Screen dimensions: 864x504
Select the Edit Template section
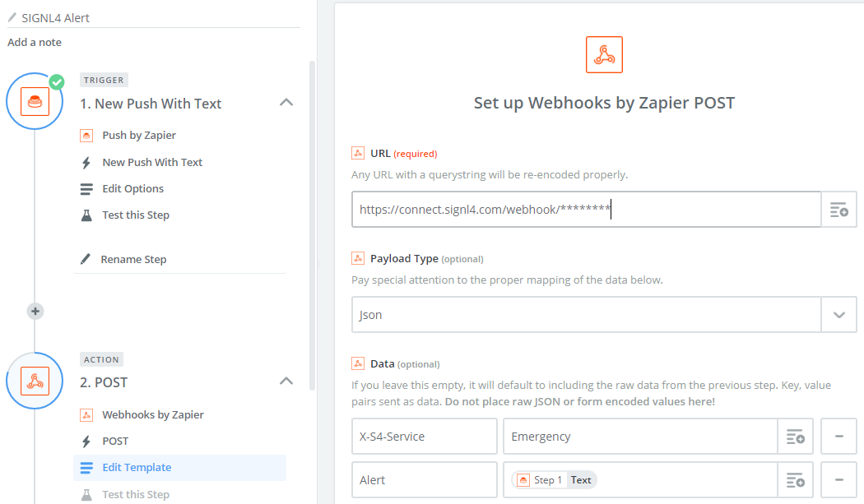[x=179, y=468]
